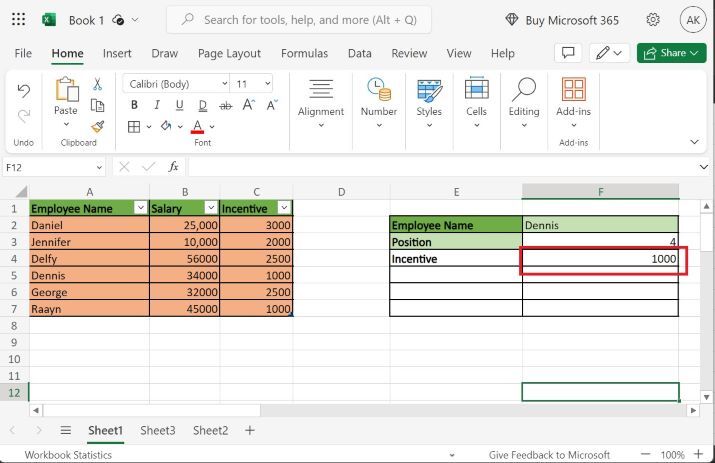Switch to the Data tab
This screenshot has height=463, width=715.
tap(359, 53)
